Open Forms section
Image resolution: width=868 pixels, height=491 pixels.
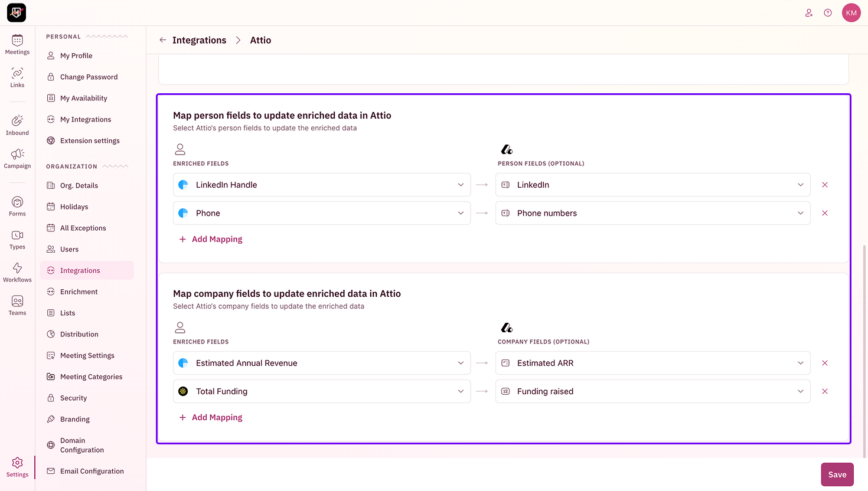pyautogui.click(x=17, y=207)
